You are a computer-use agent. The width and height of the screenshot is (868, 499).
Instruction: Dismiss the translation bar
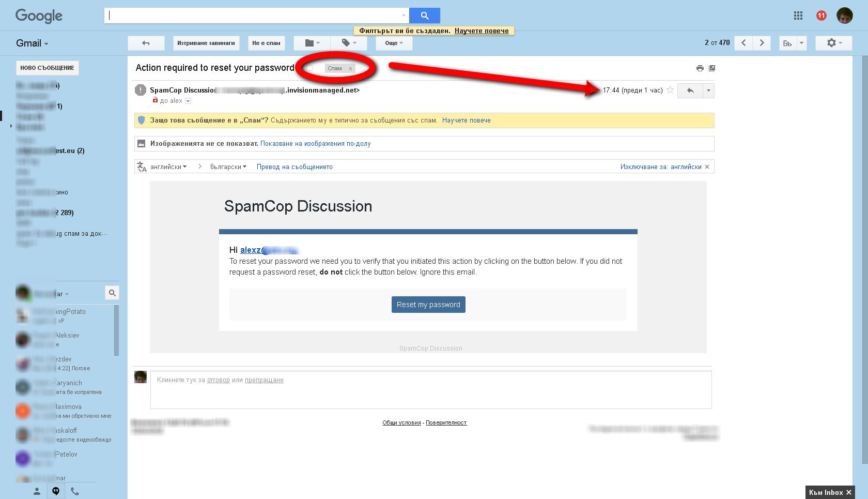tap(707, 167)
